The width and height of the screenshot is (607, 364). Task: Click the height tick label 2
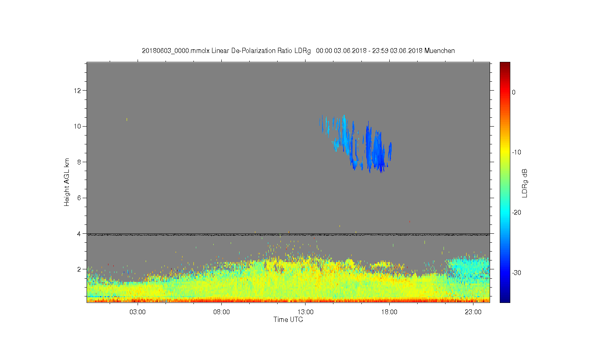pyautogui.click(x=79, y=269)
